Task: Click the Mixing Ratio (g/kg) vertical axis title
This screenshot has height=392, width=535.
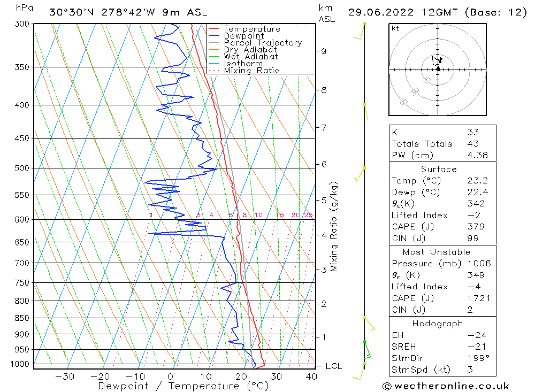Action: [333, 226]
